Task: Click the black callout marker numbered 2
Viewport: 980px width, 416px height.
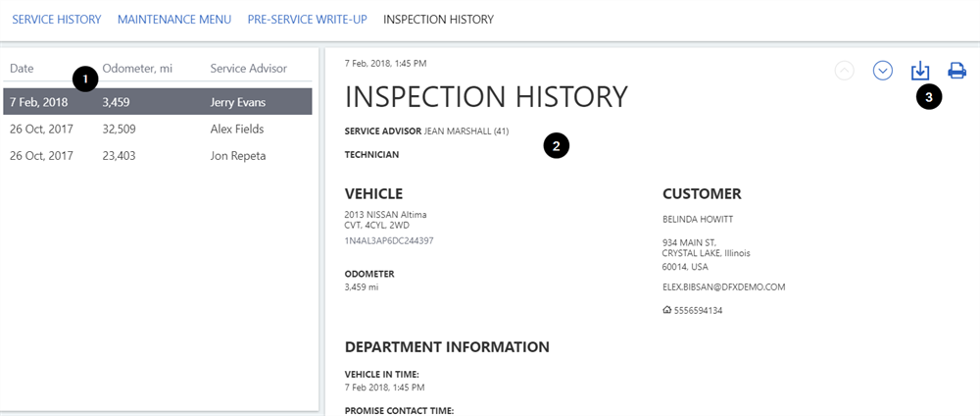Action: pyautogui.click(x=556, y=147)
